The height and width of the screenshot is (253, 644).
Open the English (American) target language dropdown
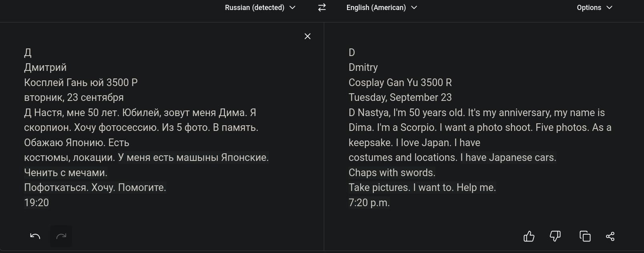pyautogui.click(x=381, y=8)
